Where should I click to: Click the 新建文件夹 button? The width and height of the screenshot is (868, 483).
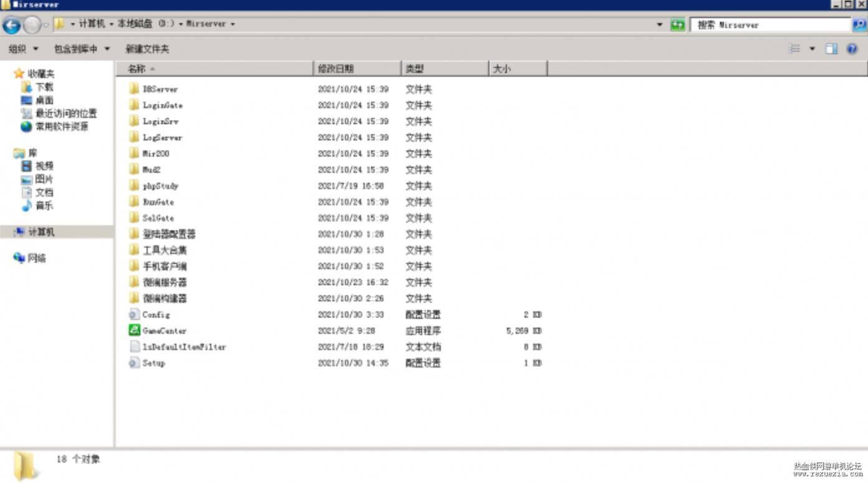coord(147,49)
